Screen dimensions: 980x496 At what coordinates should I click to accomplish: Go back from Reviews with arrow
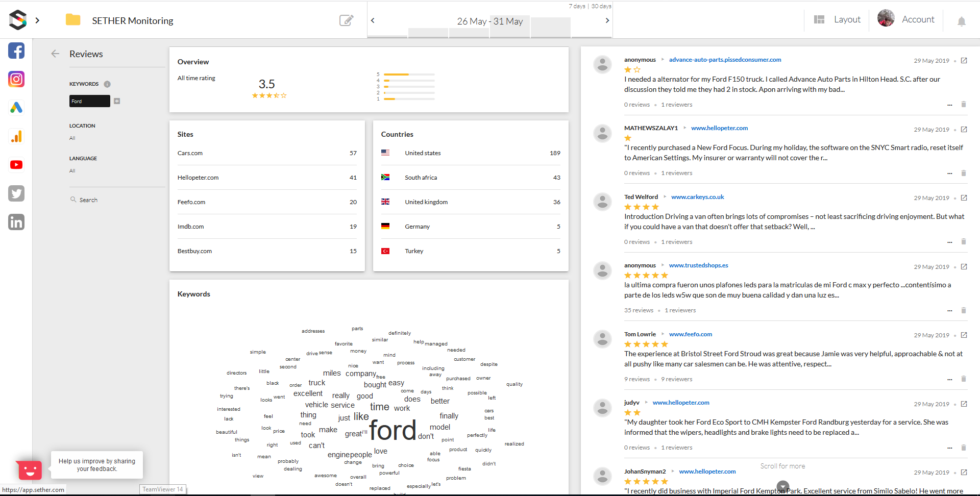coord(55,54)
